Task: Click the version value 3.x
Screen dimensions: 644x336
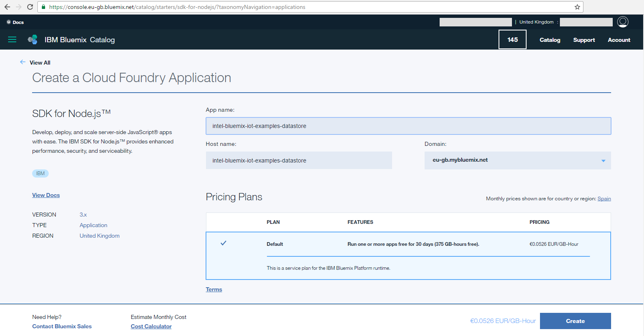Action: coord(83,215)
